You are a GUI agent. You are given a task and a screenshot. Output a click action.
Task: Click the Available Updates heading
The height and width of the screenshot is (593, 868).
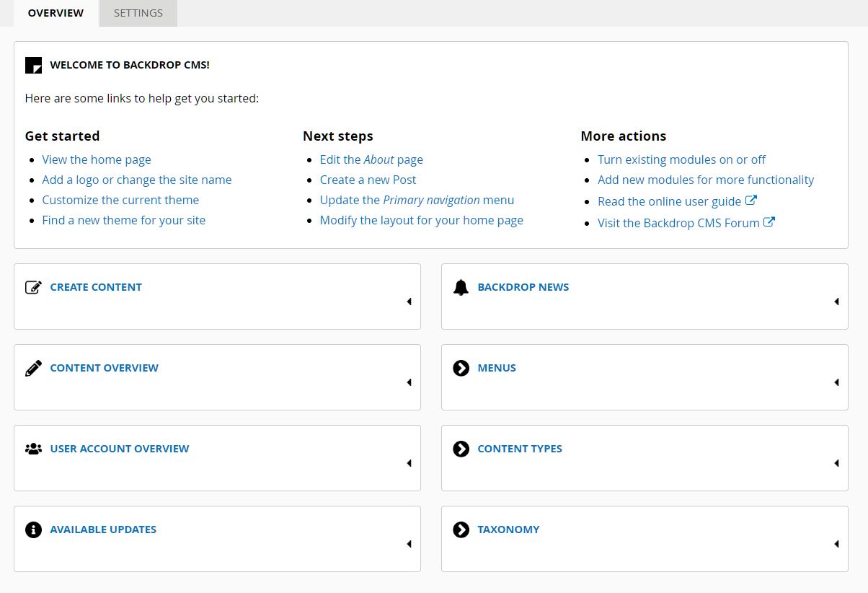(103, 530)
